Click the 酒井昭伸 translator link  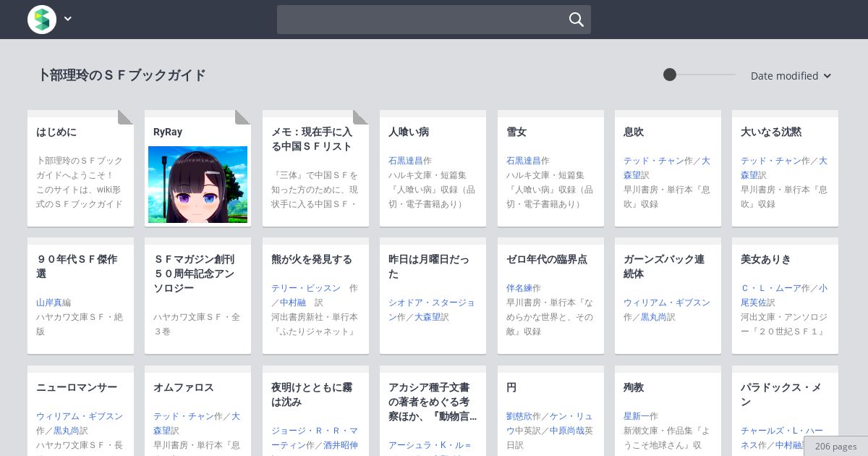341,445
